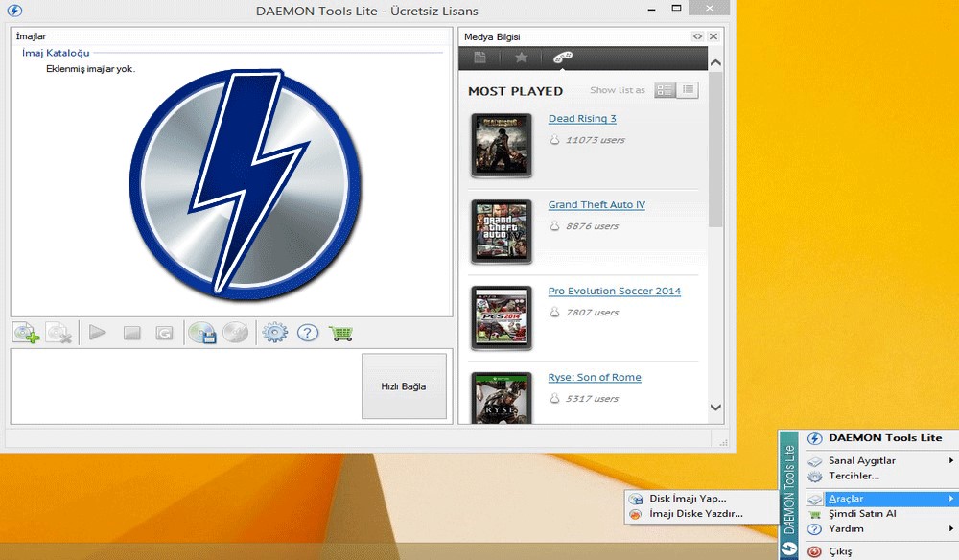
Task: Select Araçlar menu item
Action: pos(880,499)
